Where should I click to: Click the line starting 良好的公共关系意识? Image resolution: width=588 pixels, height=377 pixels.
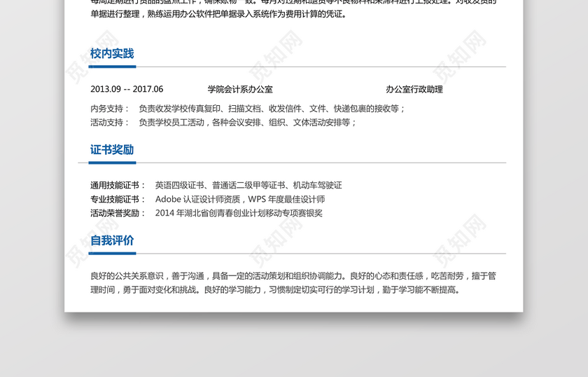293,276
